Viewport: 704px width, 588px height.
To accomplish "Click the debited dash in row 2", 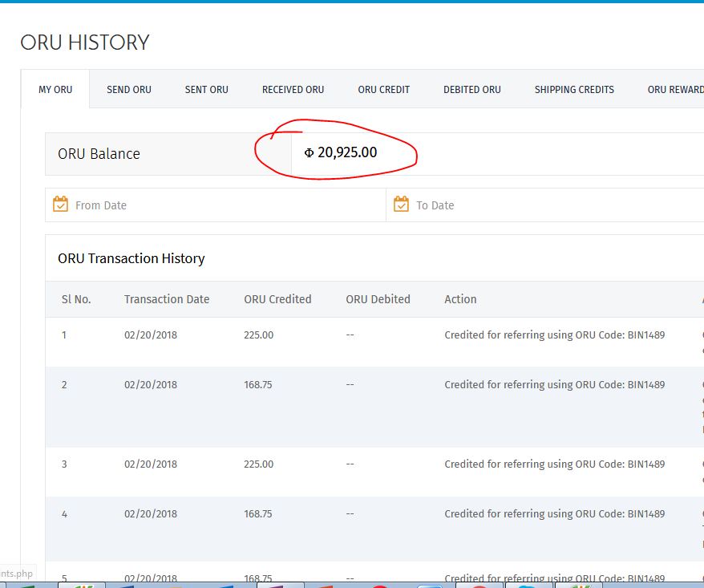I will tap(350, 384).
